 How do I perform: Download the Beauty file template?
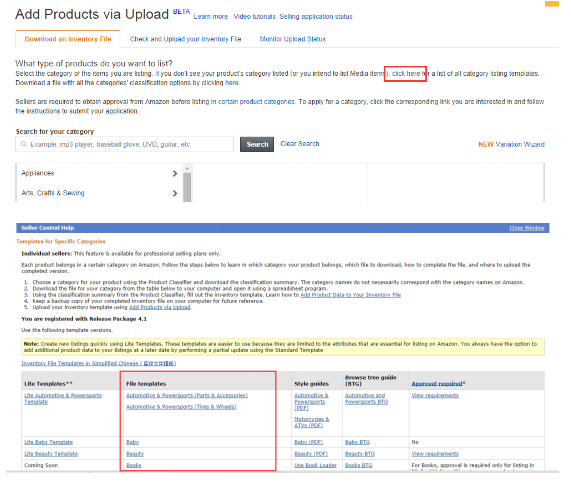point(135,454)
